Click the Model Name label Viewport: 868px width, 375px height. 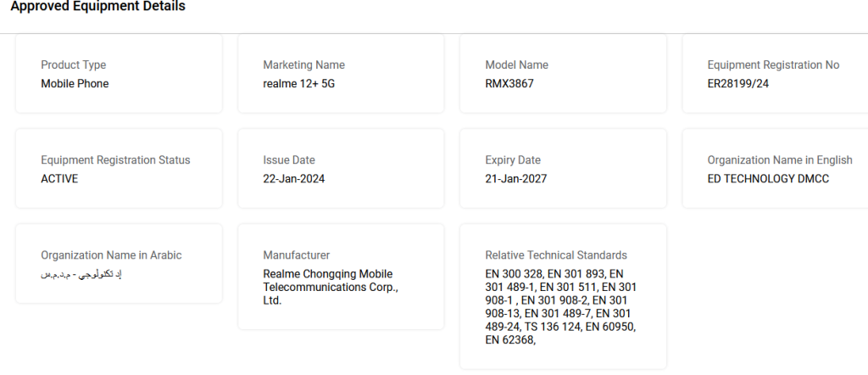(x=516, y=65)
